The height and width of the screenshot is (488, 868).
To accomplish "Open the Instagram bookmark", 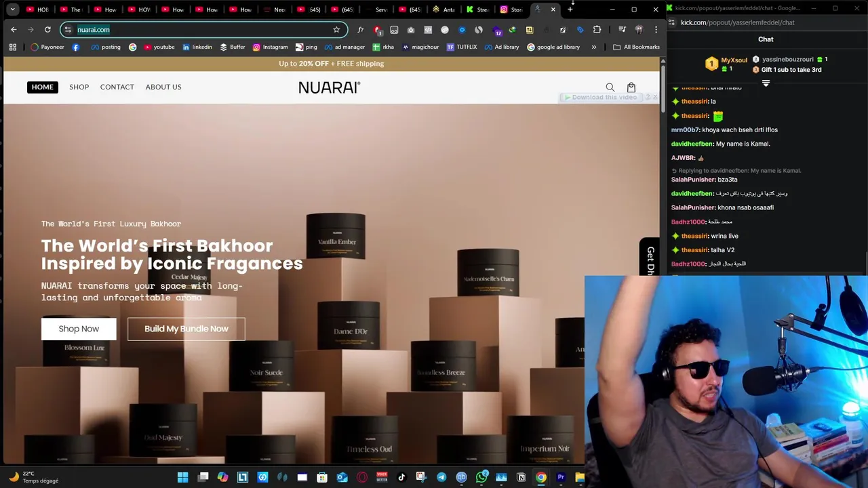I will click(270, 47).
